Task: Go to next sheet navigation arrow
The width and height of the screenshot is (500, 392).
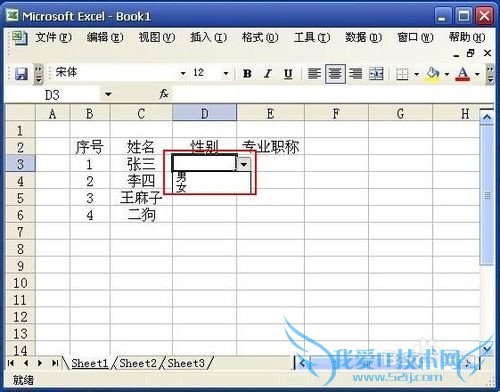Action: click(40, 363)
